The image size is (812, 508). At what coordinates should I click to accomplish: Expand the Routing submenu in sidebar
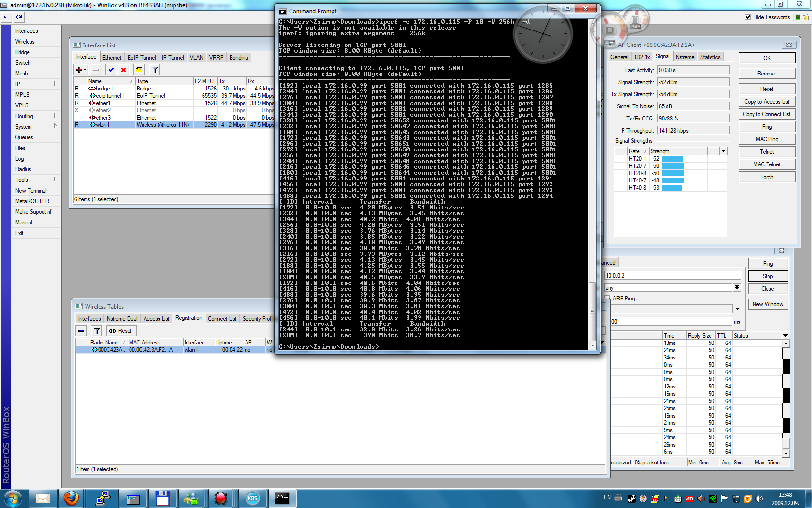(55, 116)
